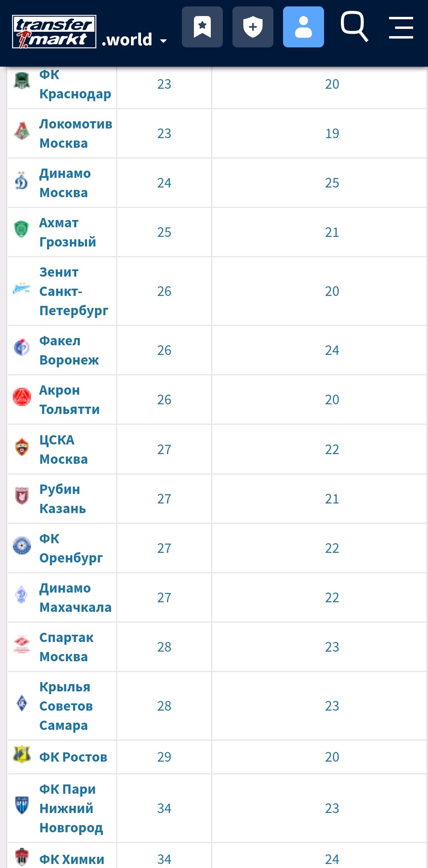
Task: Click value 34 for ФК Пари Нижний Новгород
Action: click(x=164, y=808)
